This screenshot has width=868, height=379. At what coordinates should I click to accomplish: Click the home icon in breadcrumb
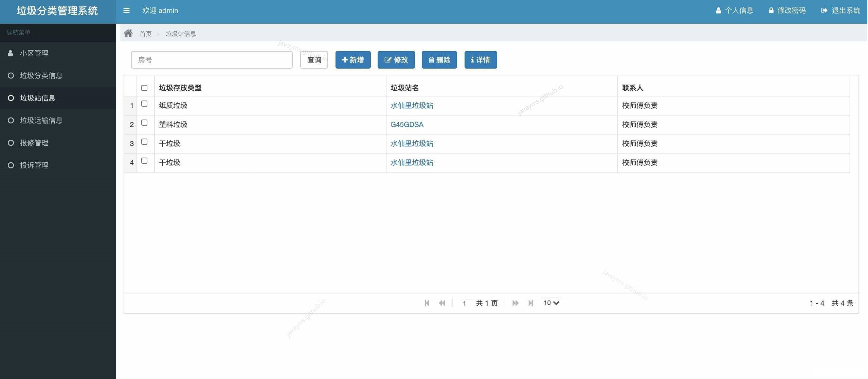click(128, 33)
